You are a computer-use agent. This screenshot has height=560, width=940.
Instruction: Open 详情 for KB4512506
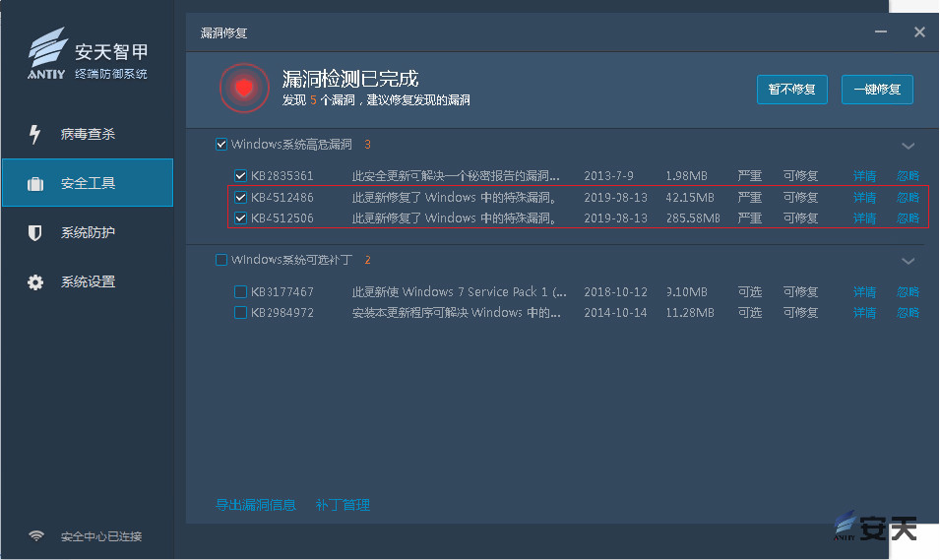click(864, 218)
